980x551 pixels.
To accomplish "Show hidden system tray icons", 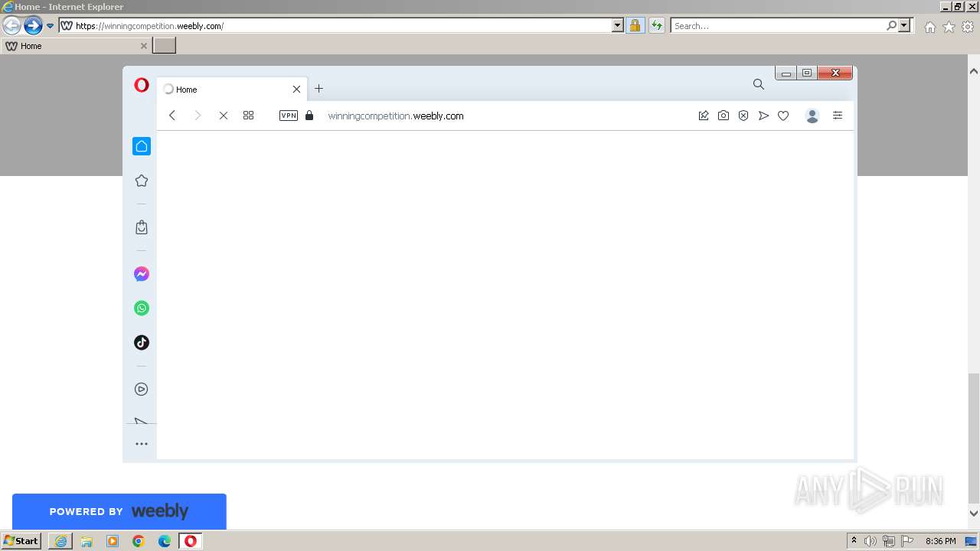I will click(854, 541).
